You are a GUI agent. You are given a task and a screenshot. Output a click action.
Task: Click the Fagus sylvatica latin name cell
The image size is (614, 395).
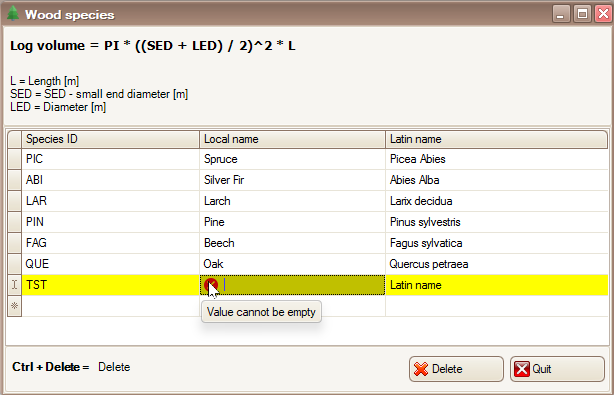[497, 243]
